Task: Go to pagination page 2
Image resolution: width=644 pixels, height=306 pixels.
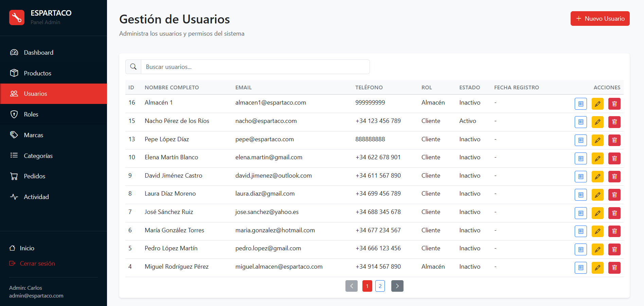Action: [380, 286]
